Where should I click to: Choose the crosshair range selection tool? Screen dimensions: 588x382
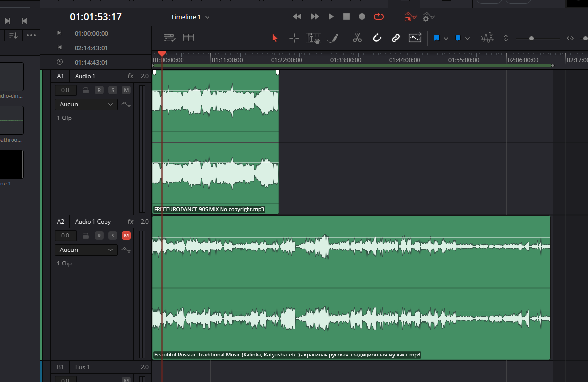click(x=294, y=38)
